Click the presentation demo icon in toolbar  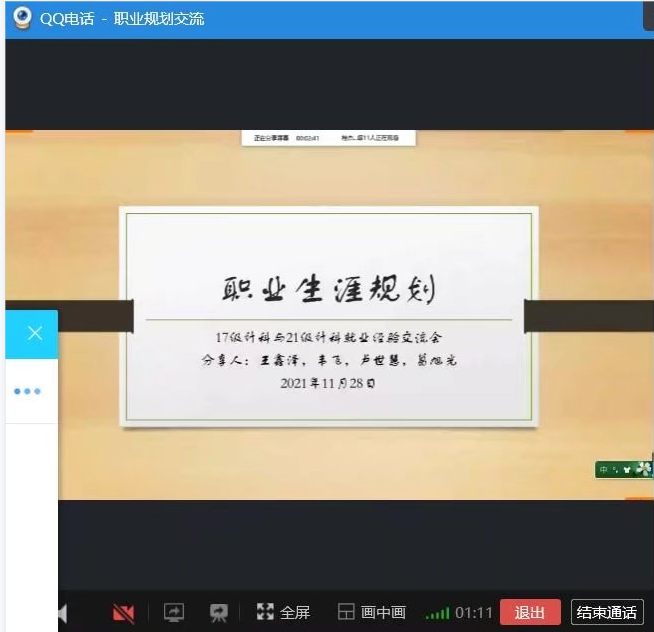point(219,612)
